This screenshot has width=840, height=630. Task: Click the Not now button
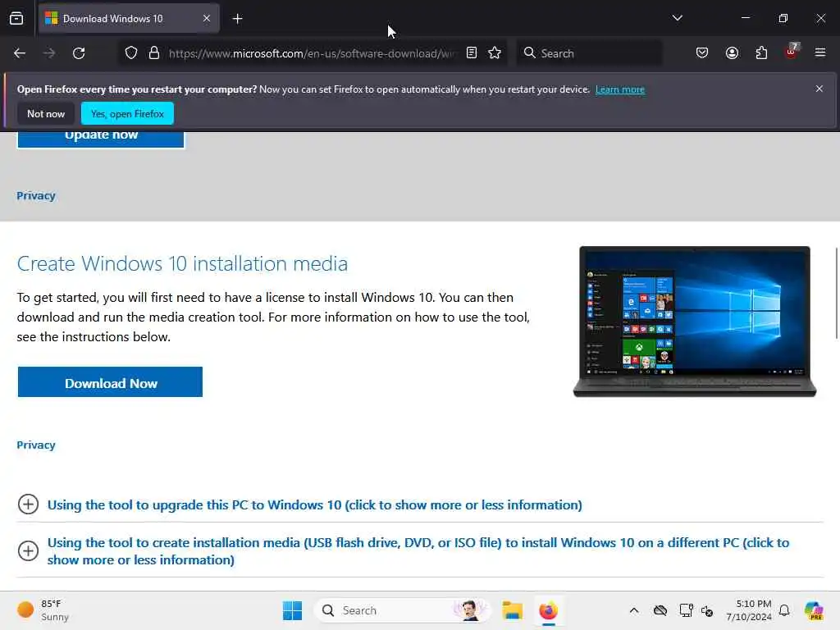(x=46, y=113)
